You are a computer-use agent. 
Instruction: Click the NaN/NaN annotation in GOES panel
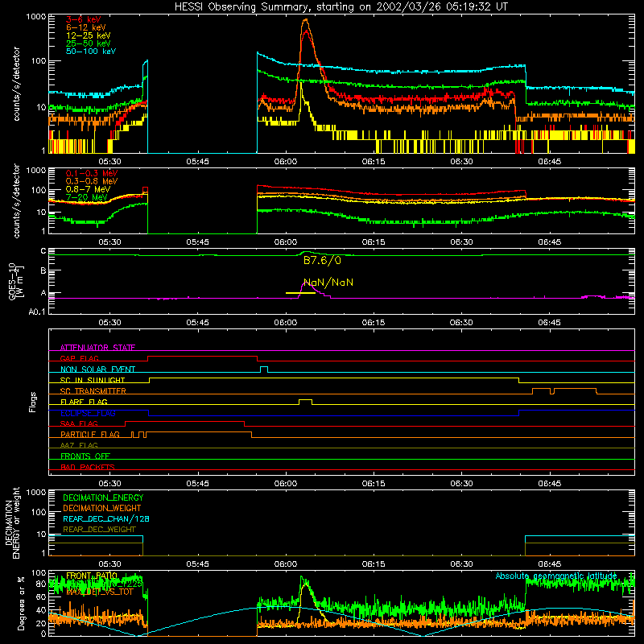pyautogui.click(x=328, y=283)
